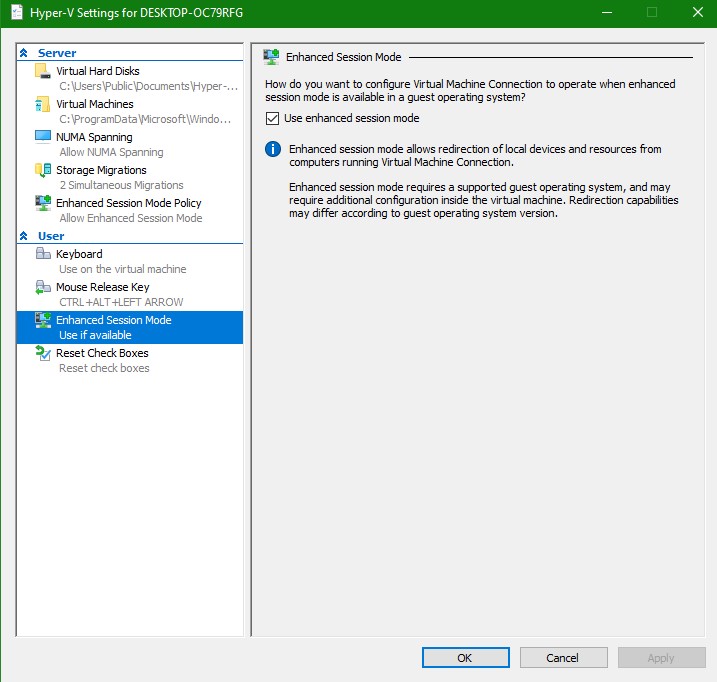Select Virtual Hard Disks setting
717x682 pixels.
(x=98, y=71)
